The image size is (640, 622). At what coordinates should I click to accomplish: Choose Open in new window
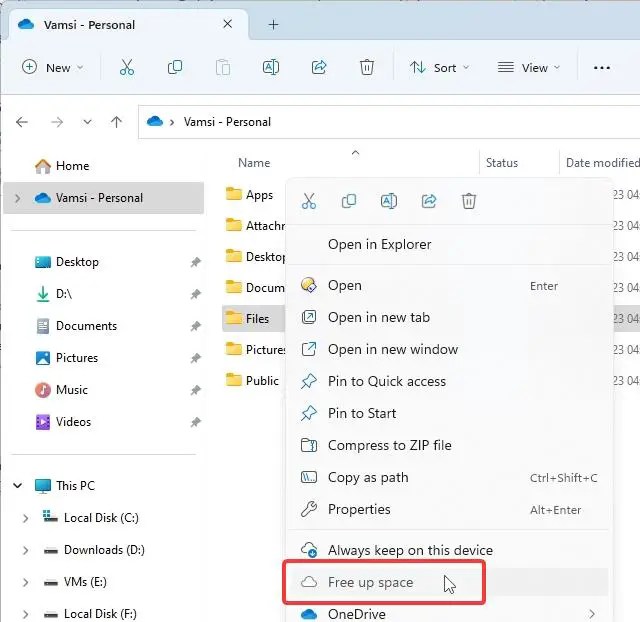449,349
